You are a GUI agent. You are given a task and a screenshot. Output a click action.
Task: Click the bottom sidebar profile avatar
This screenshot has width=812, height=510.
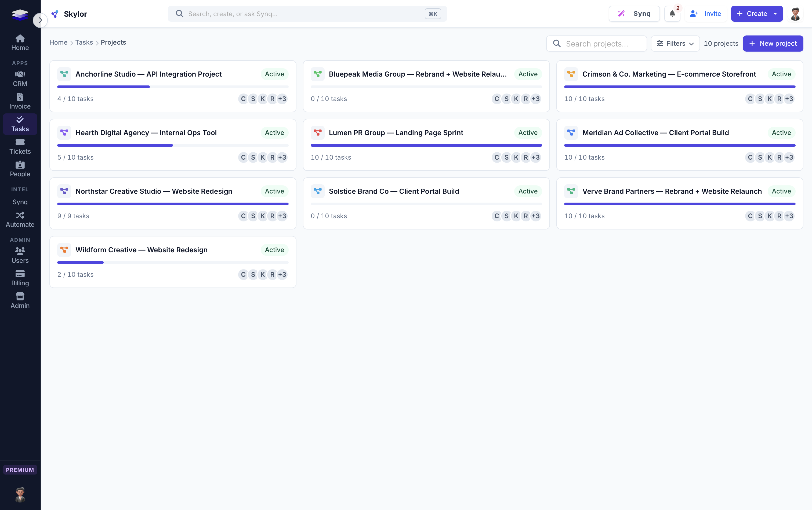20,494
